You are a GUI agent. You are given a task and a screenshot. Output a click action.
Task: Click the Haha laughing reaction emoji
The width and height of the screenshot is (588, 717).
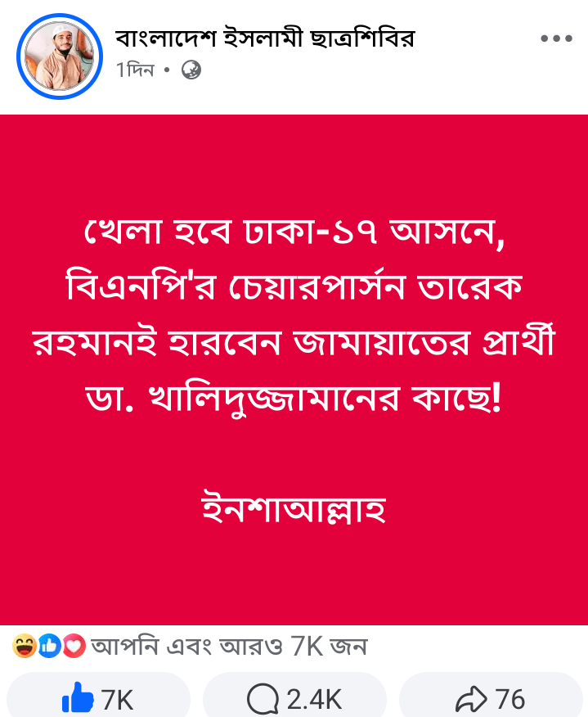pos(25,647)
